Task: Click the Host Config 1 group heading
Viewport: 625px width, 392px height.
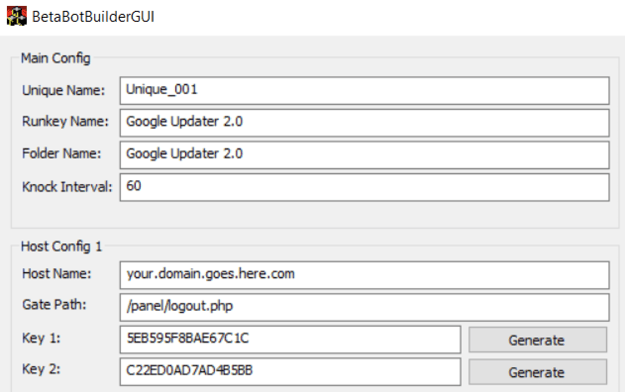Action: click(x=61, y=246)
